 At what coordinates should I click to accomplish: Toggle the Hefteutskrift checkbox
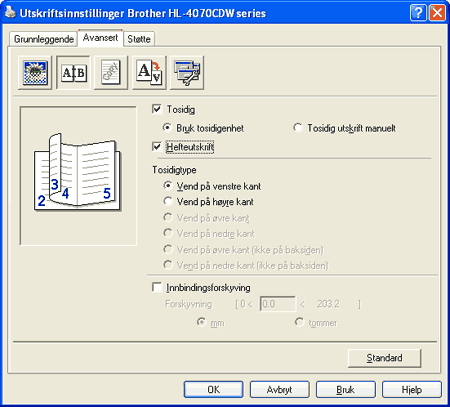[157, 147]
